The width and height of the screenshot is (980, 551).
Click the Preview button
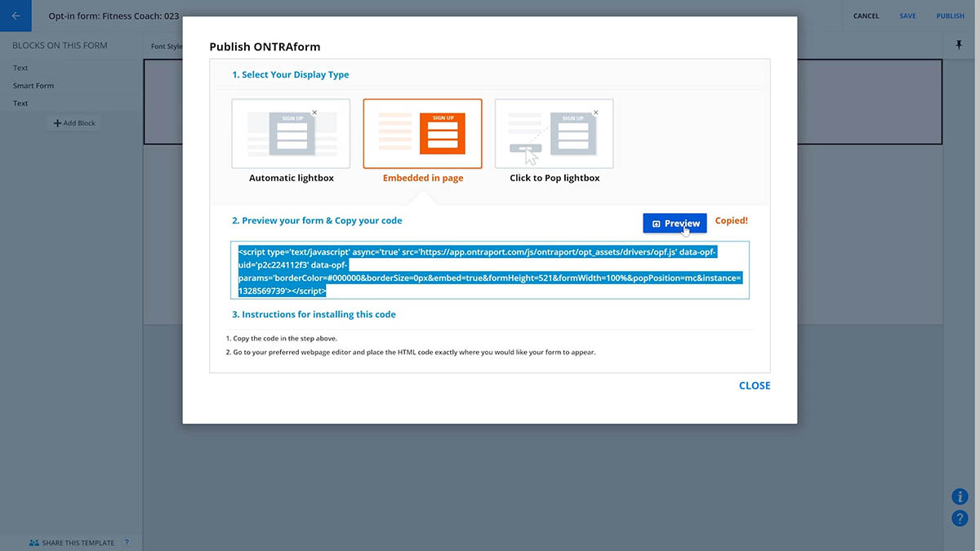[x=675, y=223]
